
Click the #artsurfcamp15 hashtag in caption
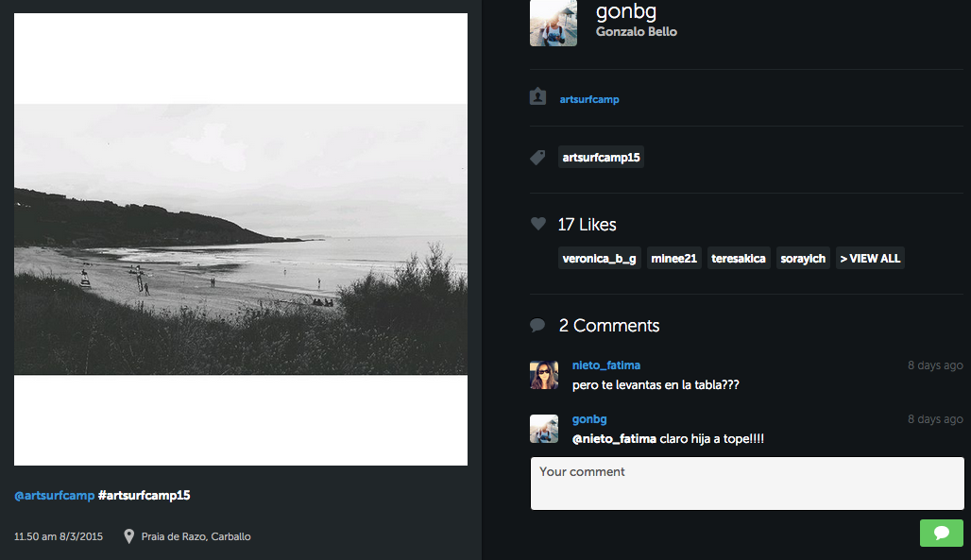point(144,495)
